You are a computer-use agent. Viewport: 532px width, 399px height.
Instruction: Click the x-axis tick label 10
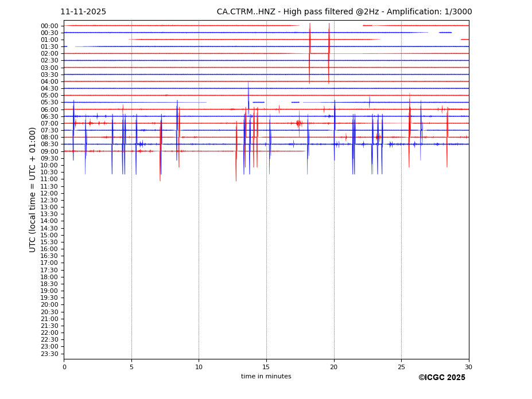coord(199,367)
